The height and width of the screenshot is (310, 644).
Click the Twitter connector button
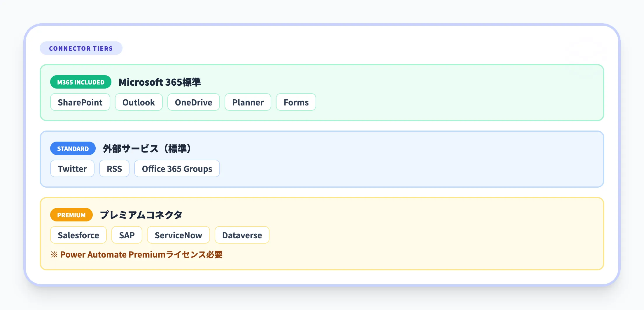[x=72, y=168]
